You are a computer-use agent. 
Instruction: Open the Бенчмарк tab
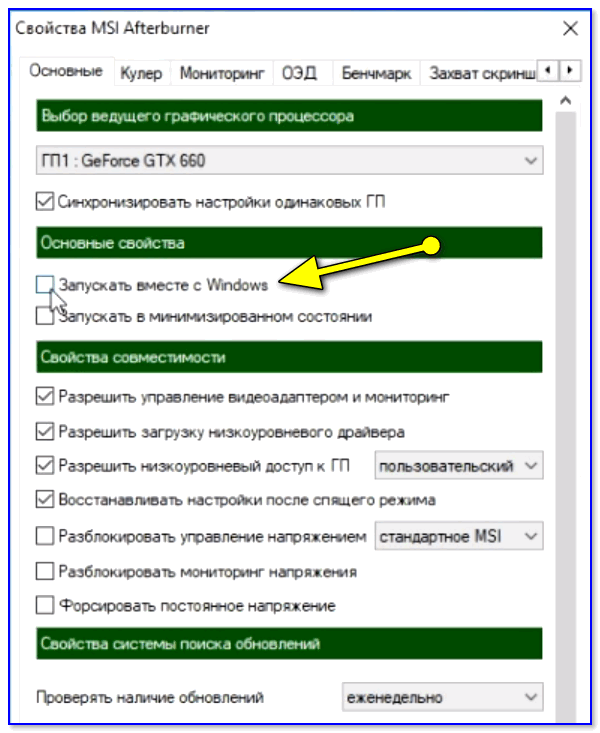coord(376,73)
